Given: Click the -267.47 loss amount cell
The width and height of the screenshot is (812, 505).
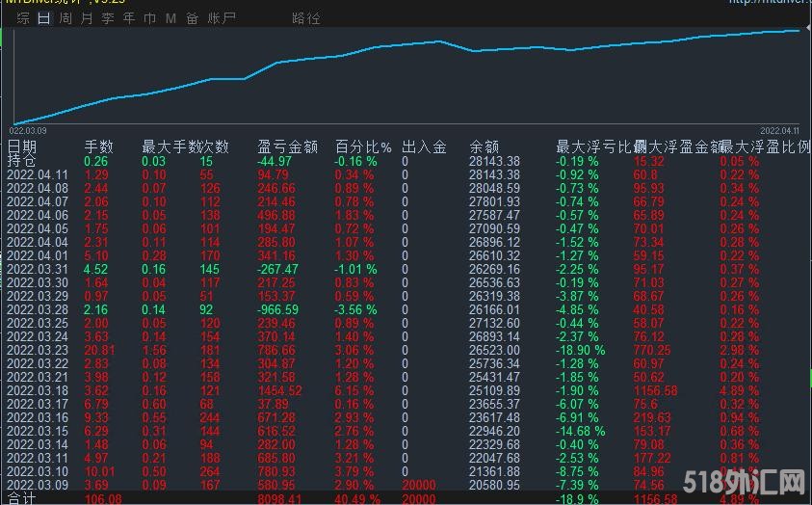Looking at the screenshot, I should tap(278, 269).
